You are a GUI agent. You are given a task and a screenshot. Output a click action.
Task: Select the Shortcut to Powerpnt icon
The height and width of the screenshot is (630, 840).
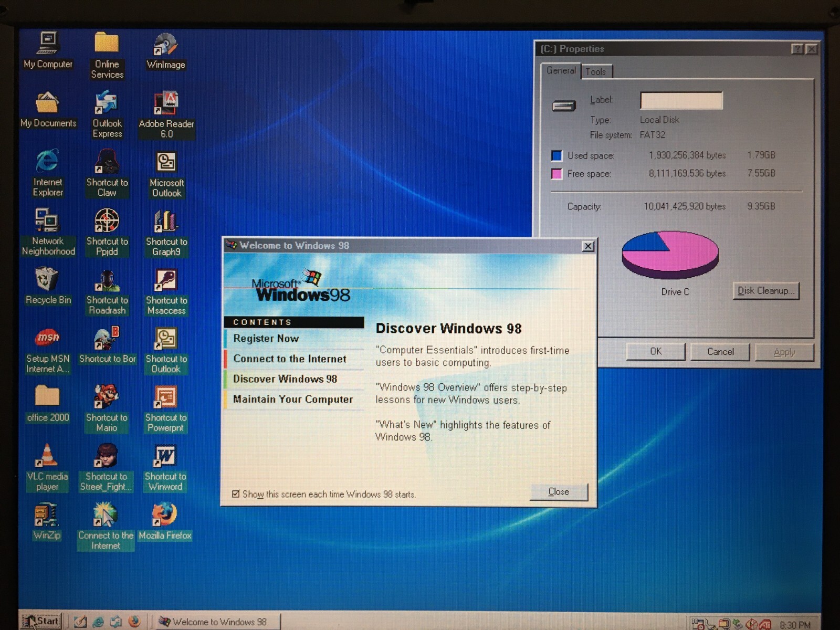pos(166,409)
